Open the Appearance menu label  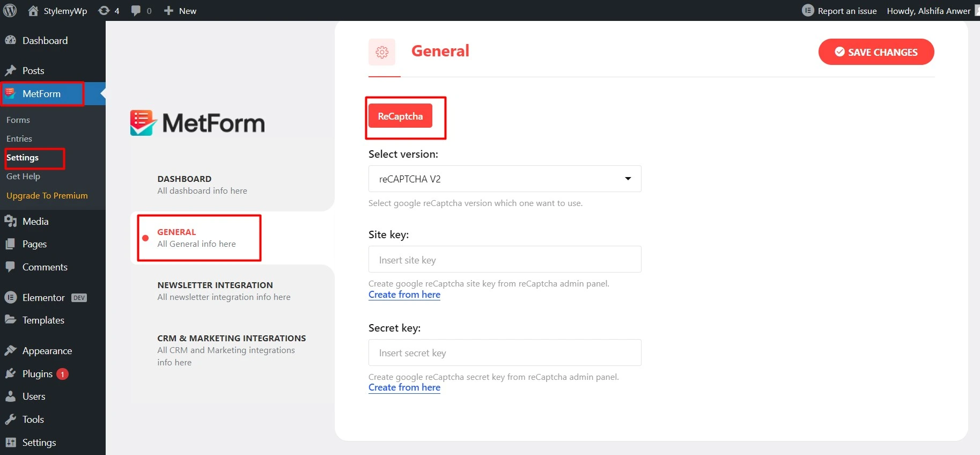coord(47,350)
